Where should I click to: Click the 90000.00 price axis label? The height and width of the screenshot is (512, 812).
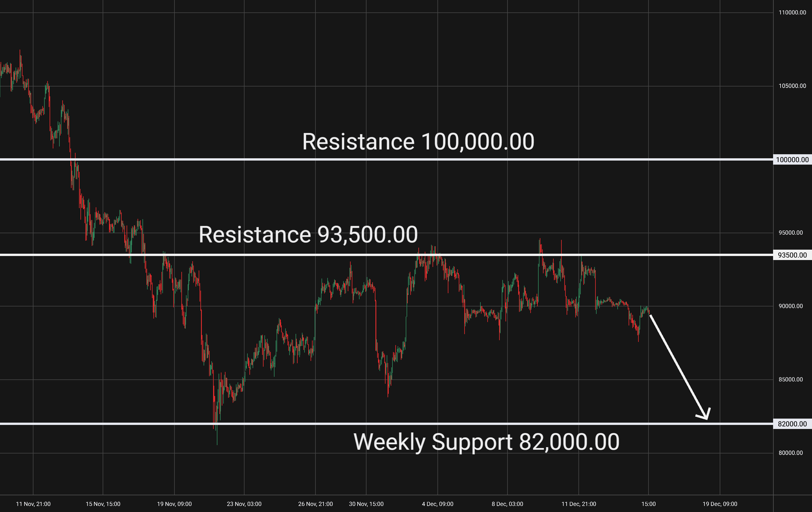pyautogui.click(x=790, y=306)
